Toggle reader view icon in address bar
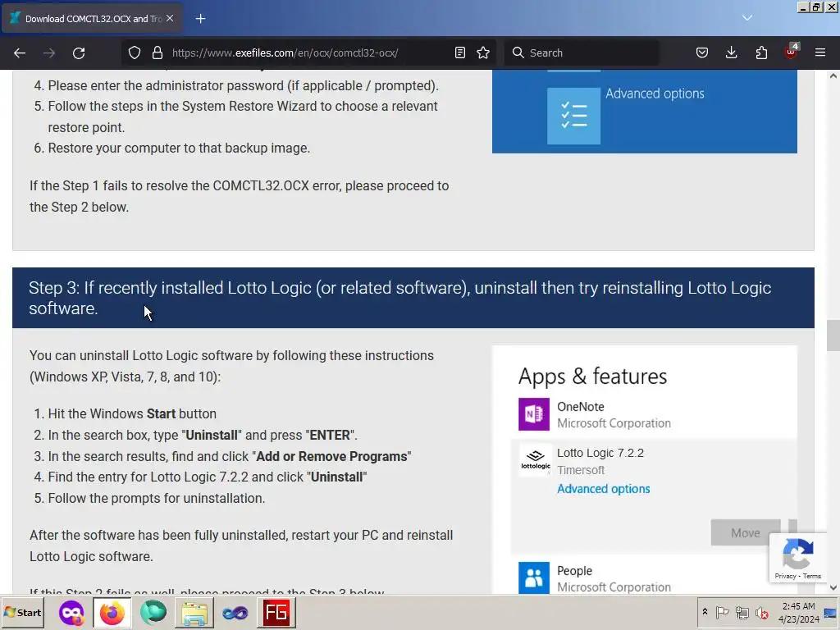 [x=459, y=52]
